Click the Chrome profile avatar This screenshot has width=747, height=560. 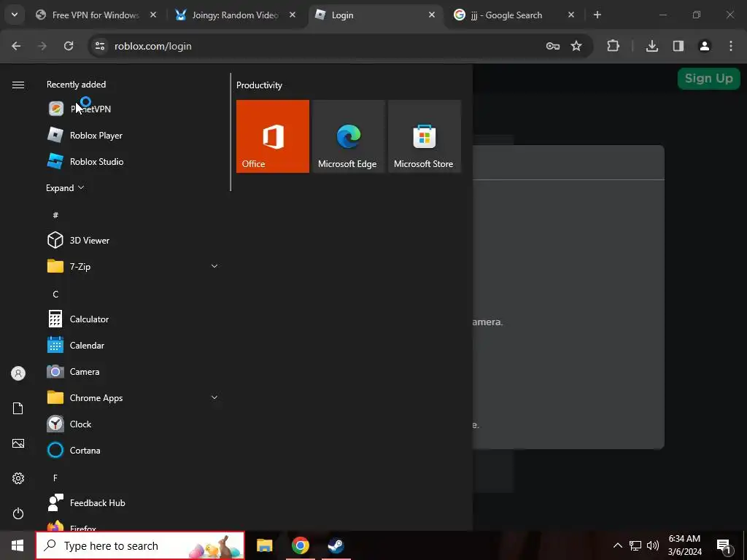pyautogui.click(x=705, y=46)
